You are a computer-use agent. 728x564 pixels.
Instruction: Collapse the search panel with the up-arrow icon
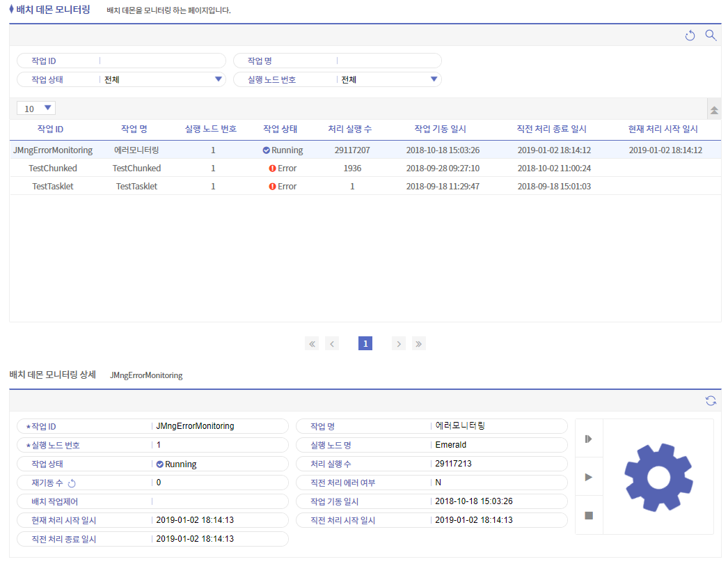tap(714, 110)
